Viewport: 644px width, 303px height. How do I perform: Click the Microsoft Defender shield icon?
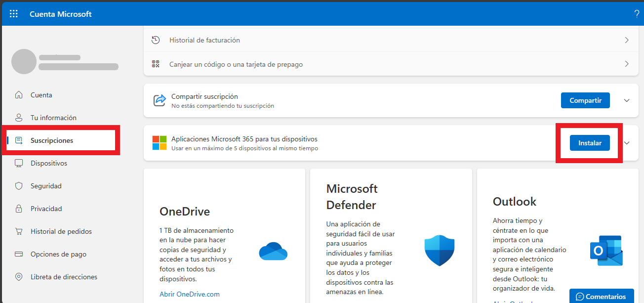point(440,251)
